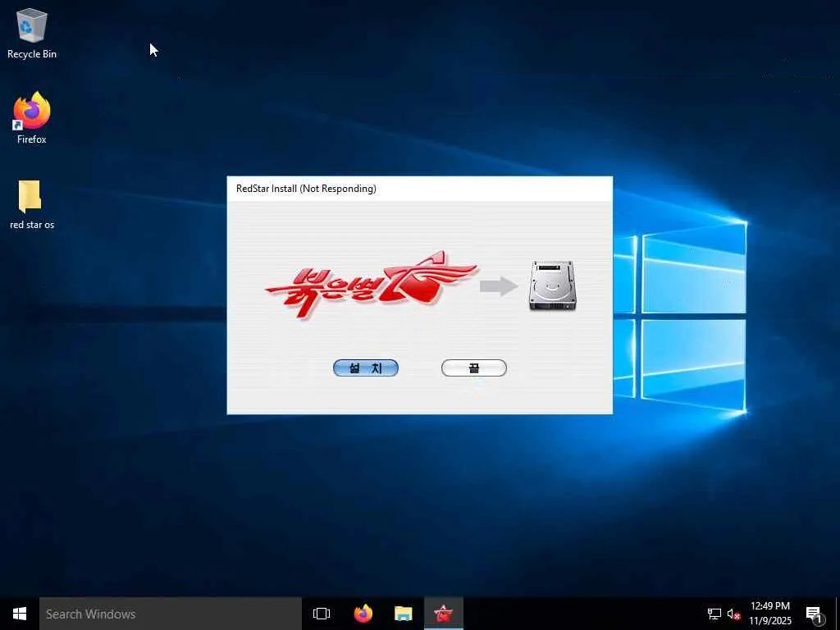Open the taskbar clock showing 12:49 PM
Screen dimensions: 840x630
pyautogui.click(x=769, y=614)
